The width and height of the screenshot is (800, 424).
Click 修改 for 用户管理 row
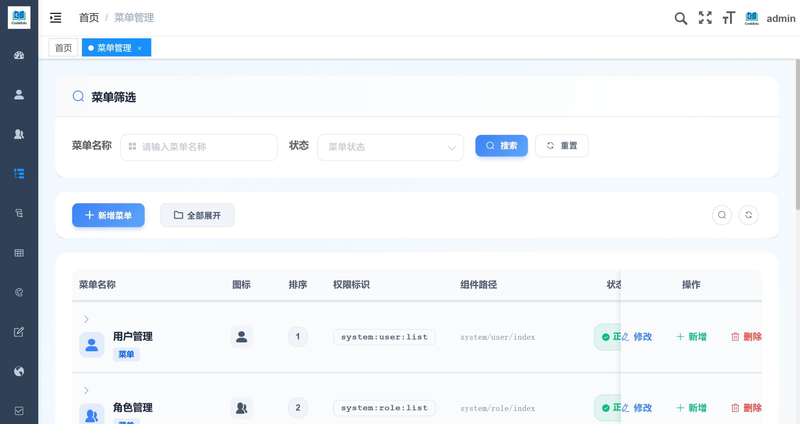(637, 337)
